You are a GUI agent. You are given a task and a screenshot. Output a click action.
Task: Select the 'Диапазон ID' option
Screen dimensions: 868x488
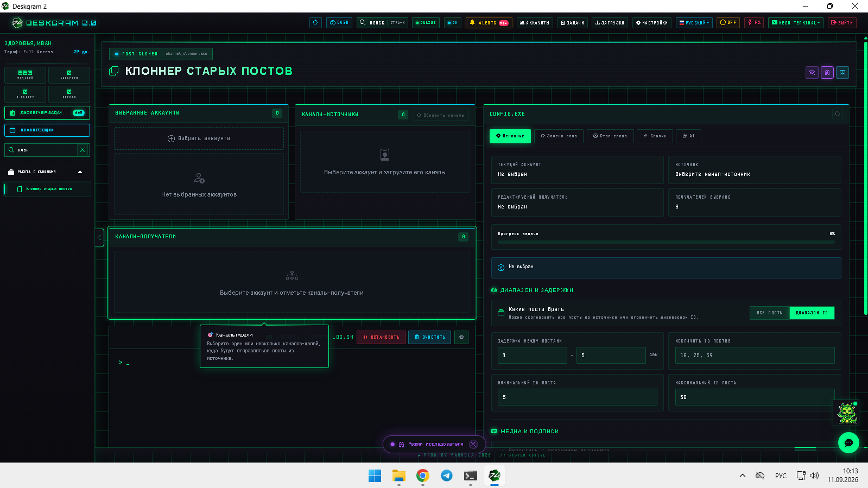click(x=812, y=313)
